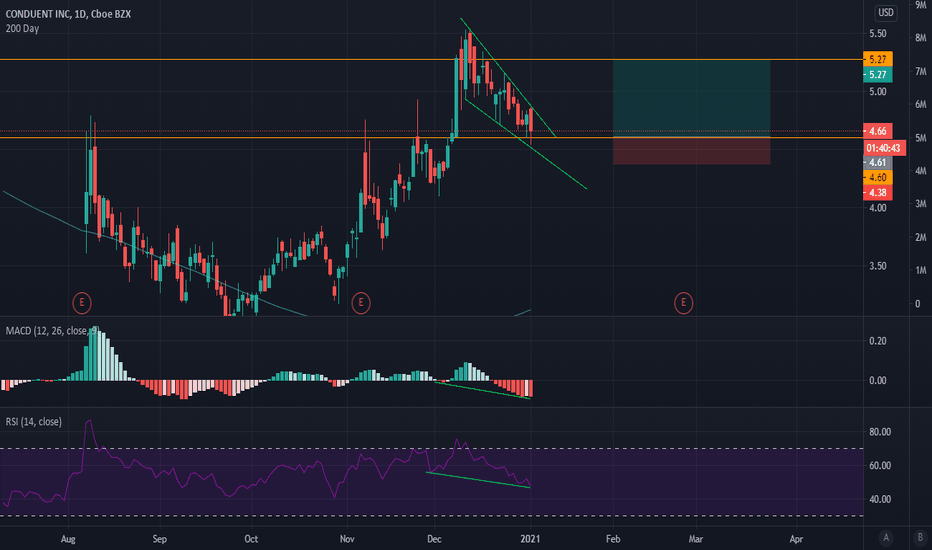Click the 3.50 price scale value
This screenshot has width=932, height=550.
coord(878,266)
